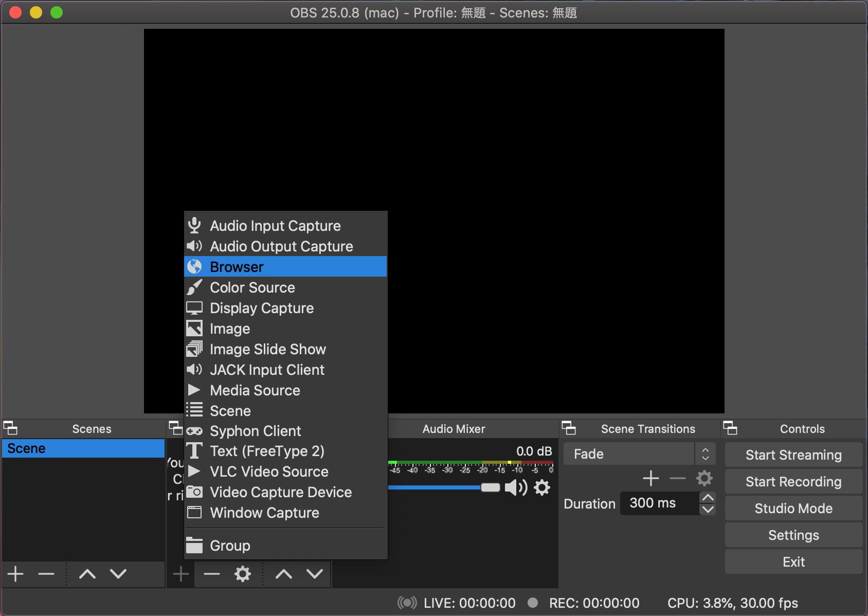
Task: Open Audio Mixer track settings gear
Action: coord(542,487)
